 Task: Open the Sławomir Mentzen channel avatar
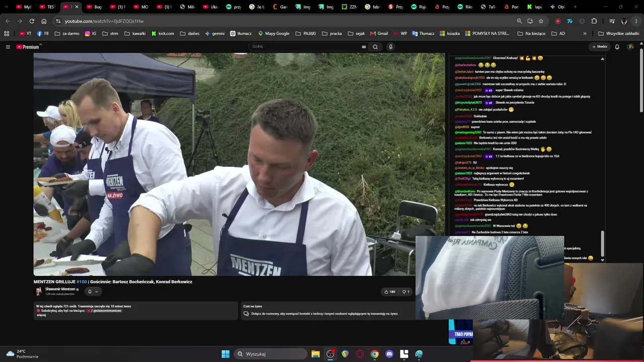point(38,291)
